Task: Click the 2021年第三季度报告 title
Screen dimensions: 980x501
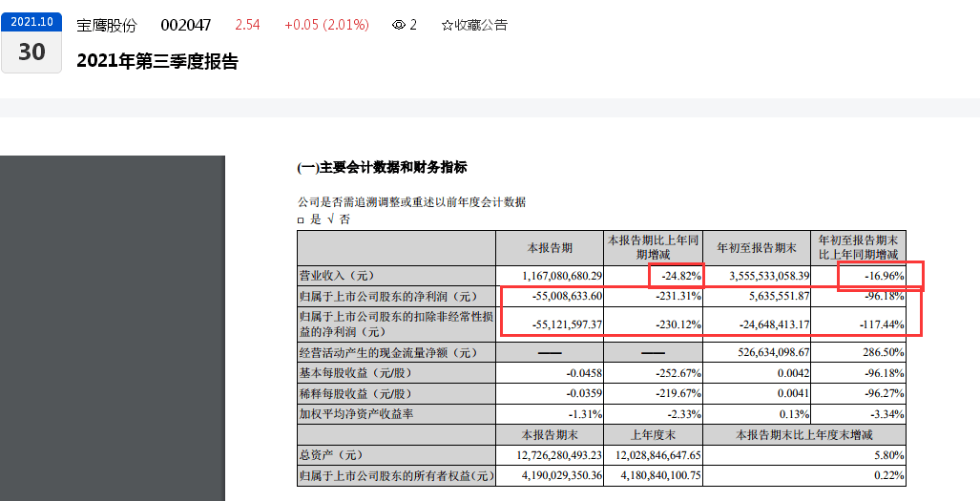Action: [x=156, y=62]
